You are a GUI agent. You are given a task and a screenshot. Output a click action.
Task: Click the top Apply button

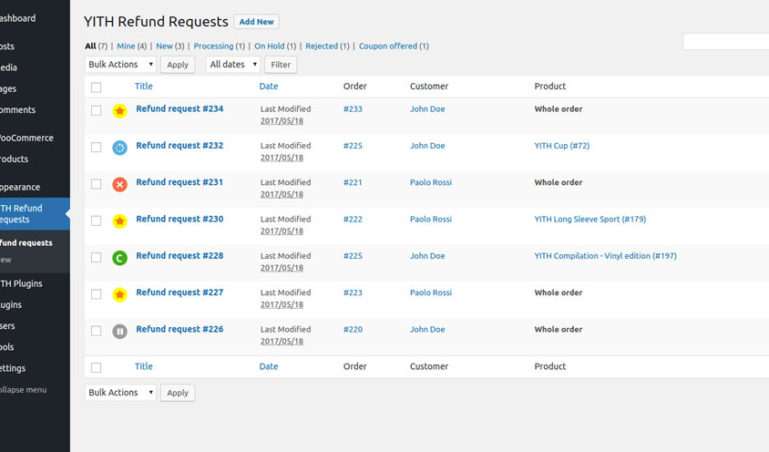point(178,65)
